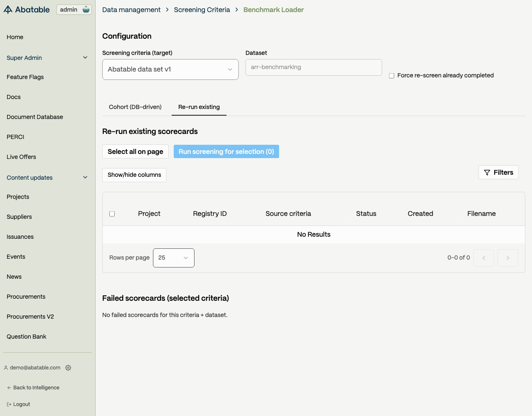The image size is (532, 416).
Task: Open settings gear next to demo@abatable.com
Action: (68, 368)
